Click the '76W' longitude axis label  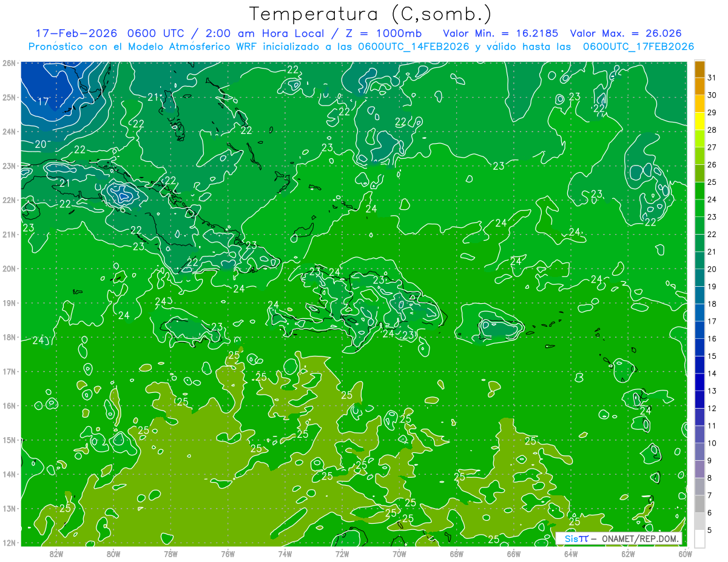[228, 554]
